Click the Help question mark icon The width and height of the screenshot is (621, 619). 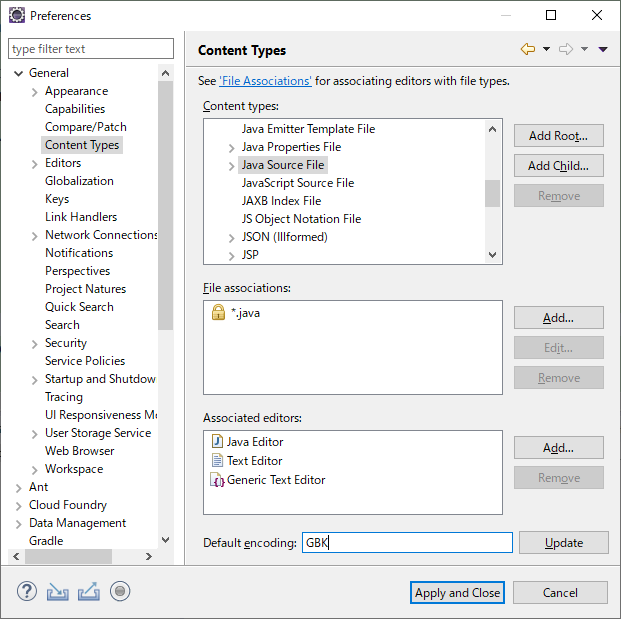coord(27,591)
